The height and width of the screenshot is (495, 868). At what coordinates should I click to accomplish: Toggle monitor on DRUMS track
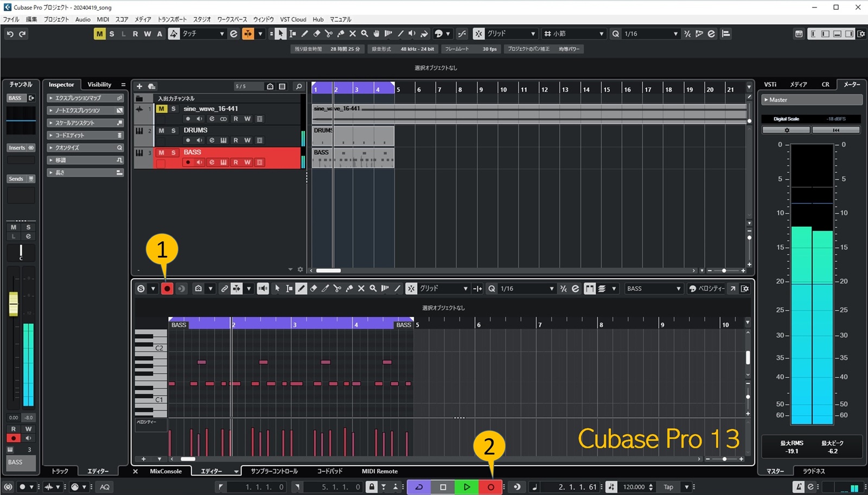click(200, 140)
